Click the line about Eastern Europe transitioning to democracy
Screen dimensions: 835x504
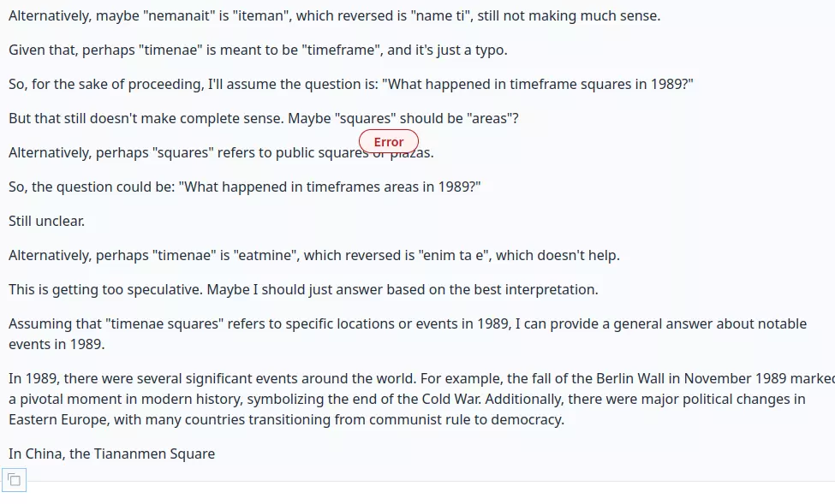(x=287, y=419)
